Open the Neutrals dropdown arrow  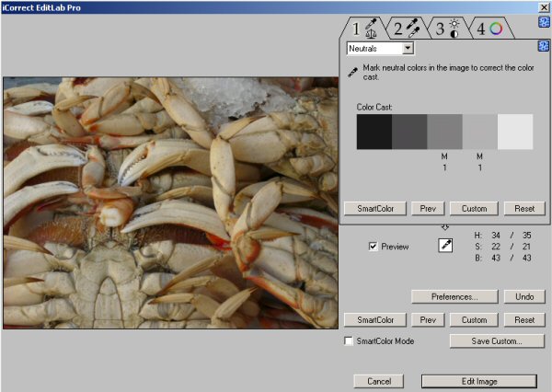pyautogui.click(x=408, y=48)
